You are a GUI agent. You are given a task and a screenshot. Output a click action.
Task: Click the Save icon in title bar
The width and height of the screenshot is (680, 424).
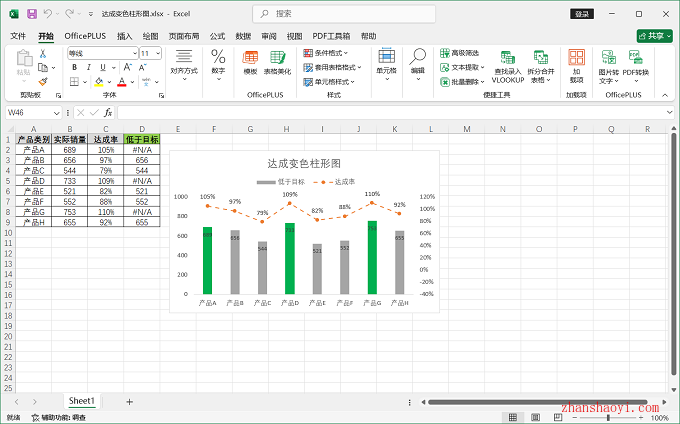32,14
